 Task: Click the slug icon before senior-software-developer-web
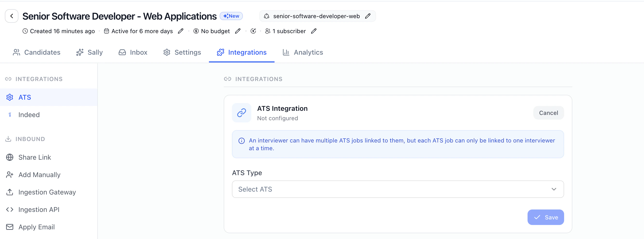coord(267,16)
